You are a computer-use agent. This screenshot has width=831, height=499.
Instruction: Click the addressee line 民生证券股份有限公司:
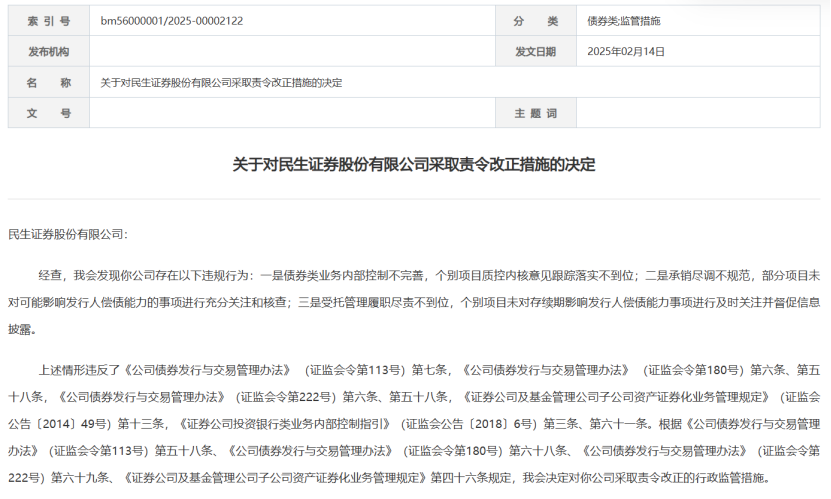[x=68, y=234]
